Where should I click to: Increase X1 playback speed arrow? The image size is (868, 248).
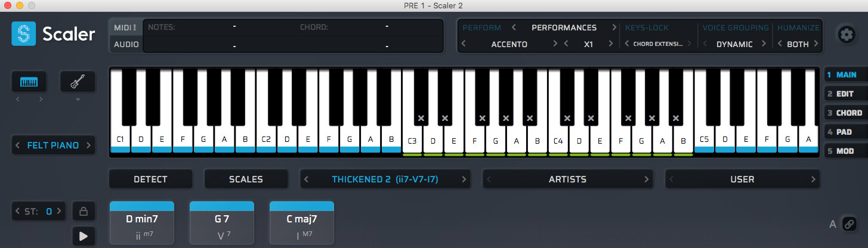pyautogui.click(x=610, y=44)
